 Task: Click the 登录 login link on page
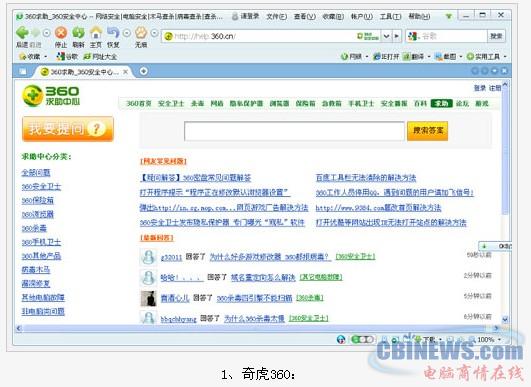click(x=480, y=88)
